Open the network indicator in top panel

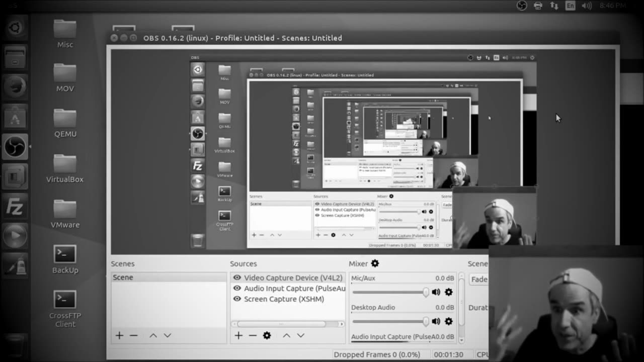[554, 6]
